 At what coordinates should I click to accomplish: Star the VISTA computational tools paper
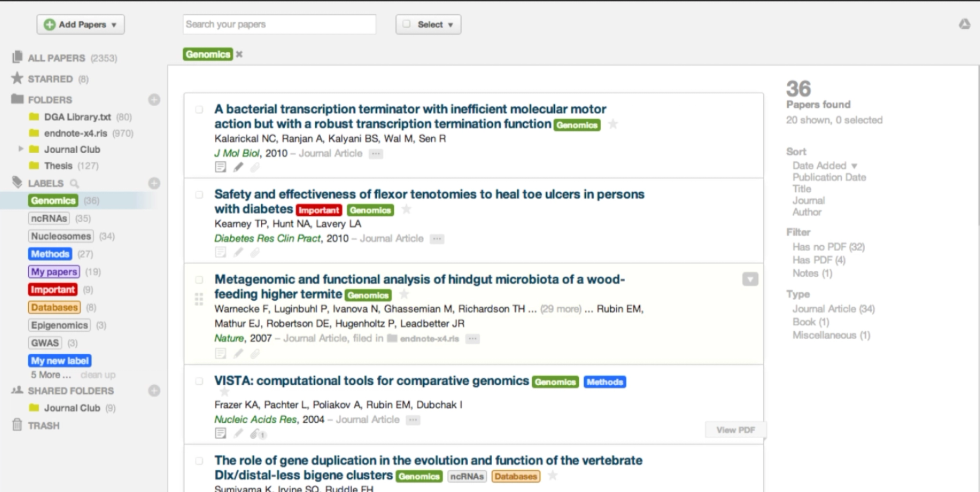point(224,392)
